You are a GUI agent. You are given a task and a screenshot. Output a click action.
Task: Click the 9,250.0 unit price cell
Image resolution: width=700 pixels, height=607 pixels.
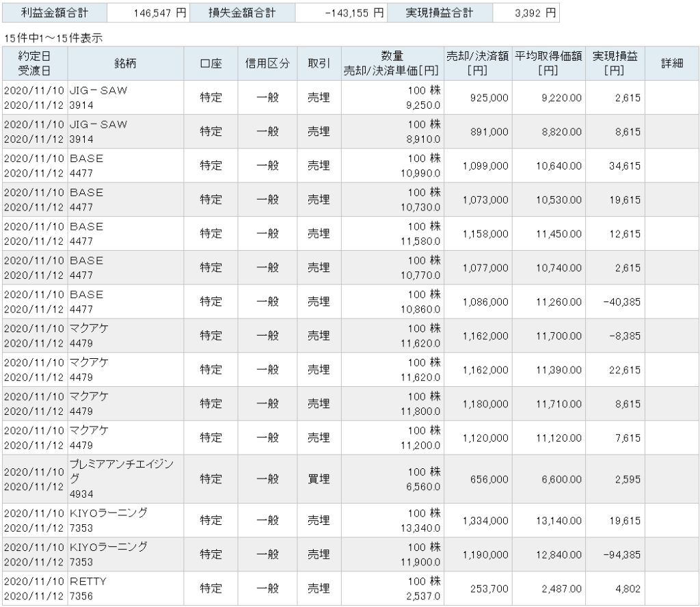click(422, 105)
